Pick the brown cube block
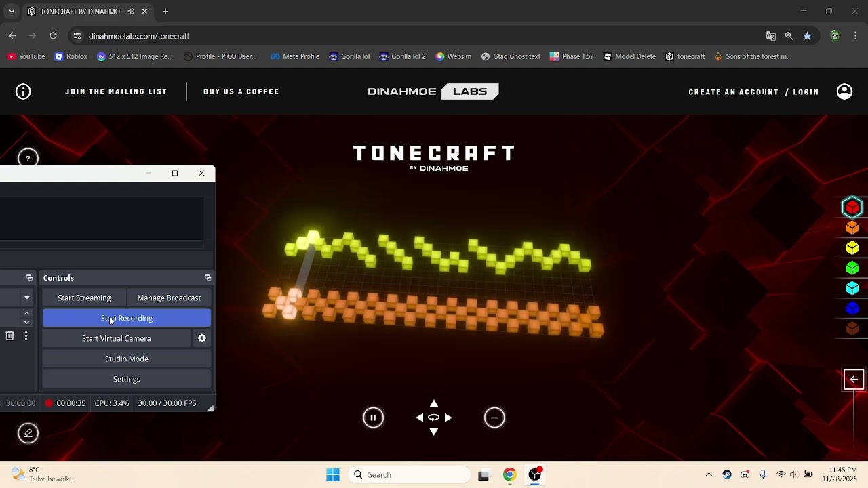868x488 pixels. click(x=852, y=329)
